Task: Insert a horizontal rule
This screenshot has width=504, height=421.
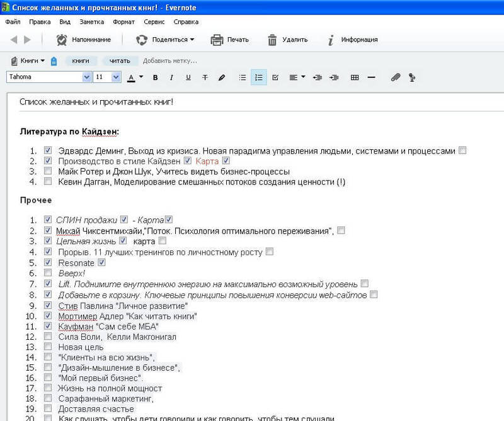Action: click(x=371, y=77)
